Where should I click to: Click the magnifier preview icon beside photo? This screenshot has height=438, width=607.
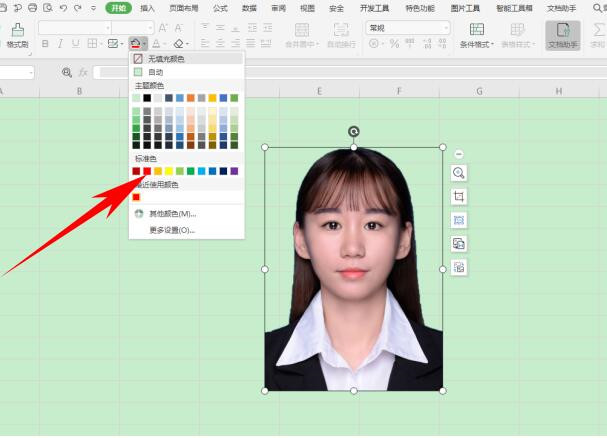(459, 173)
